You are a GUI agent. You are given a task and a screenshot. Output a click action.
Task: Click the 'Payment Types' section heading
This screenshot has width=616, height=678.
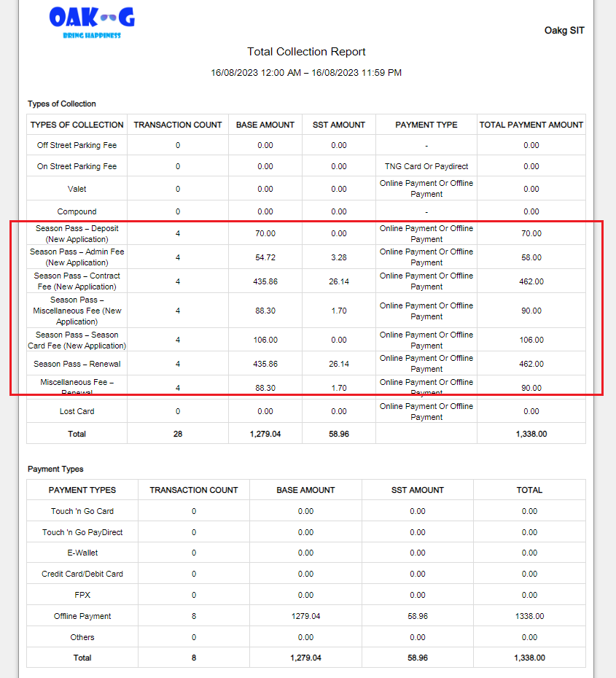[x=55, y=469]
